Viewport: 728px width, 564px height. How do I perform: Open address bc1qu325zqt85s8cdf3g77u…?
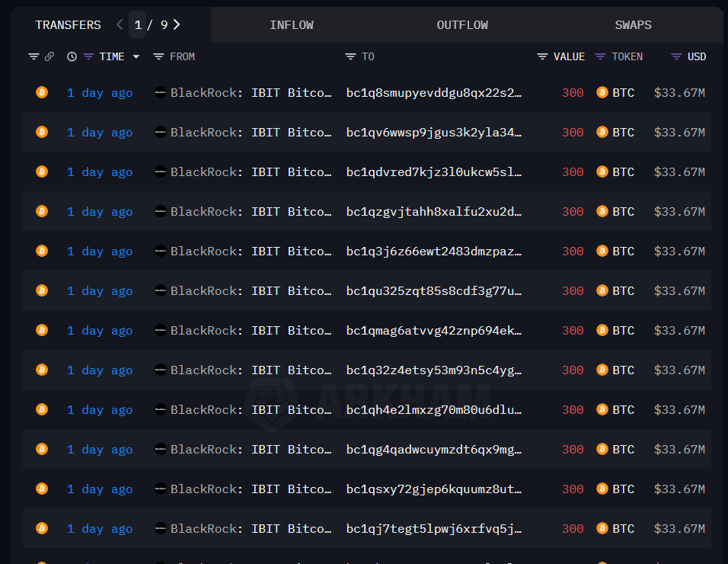(x=434, y=291)
